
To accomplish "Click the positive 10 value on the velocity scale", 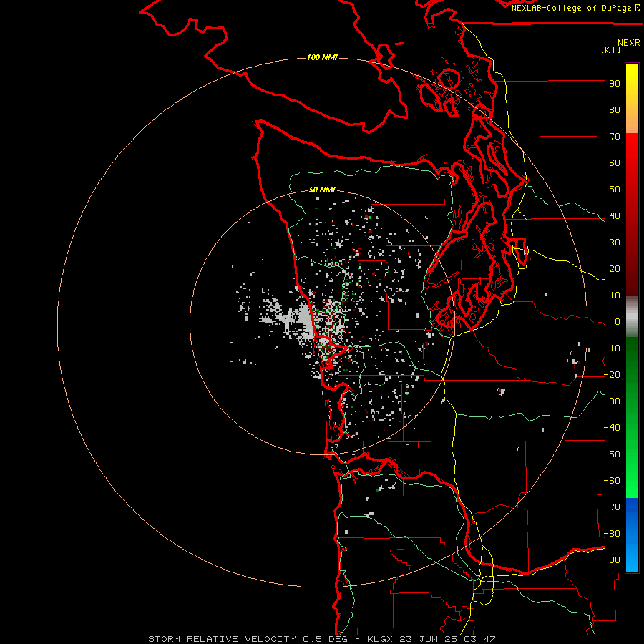I will click(615, 296).
